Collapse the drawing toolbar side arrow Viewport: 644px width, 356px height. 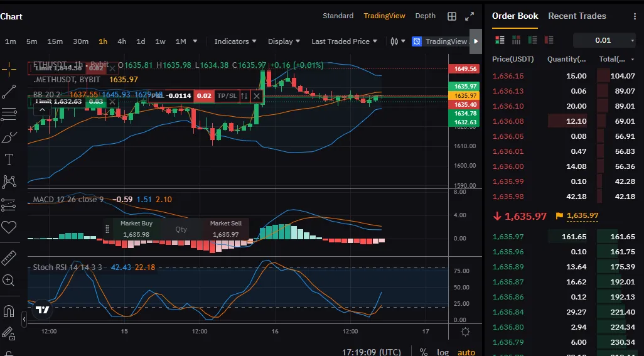[24, 319]
